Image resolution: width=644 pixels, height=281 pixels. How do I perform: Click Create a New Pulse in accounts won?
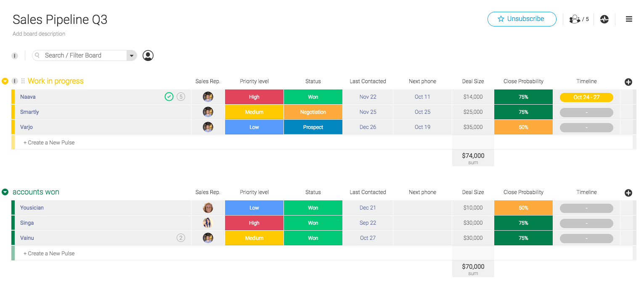pyautogui.click(x=49, y=253)
